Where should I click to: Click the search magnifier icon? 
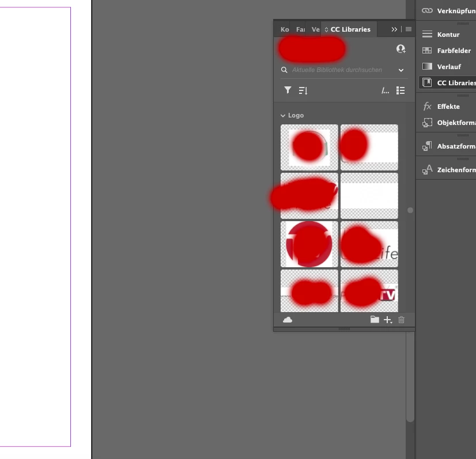pyautogui.click(x=284, y=70)
